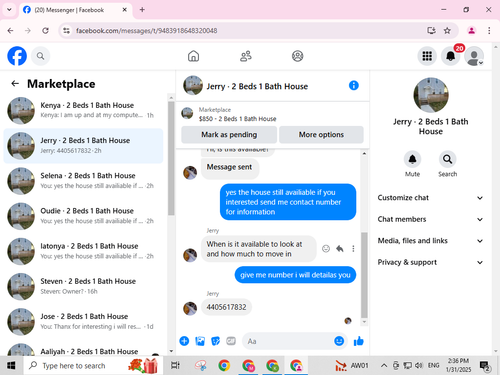Screen dimensions: 500x375
Task: Go to the Home feed icon
Action: click(x=193, y=56)
